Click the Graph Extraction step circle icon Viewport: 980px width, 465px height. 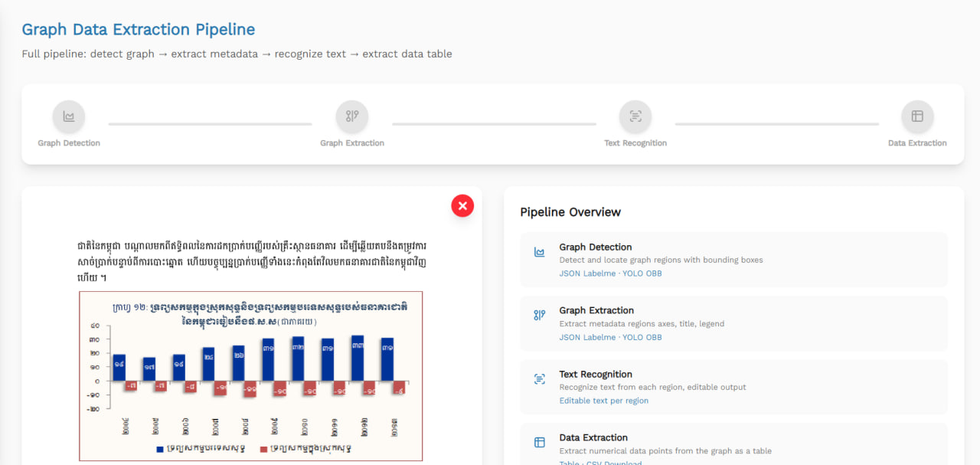point(352,116)
